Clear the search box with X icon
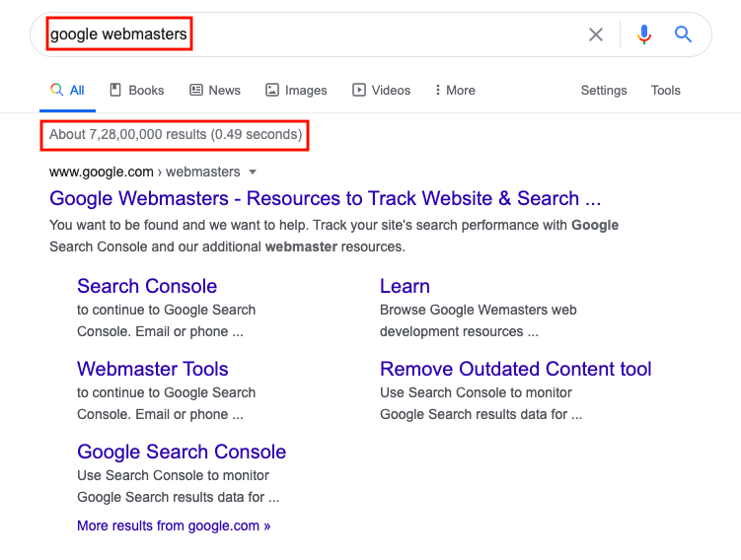The image size is (741, 560). [596, 35]
